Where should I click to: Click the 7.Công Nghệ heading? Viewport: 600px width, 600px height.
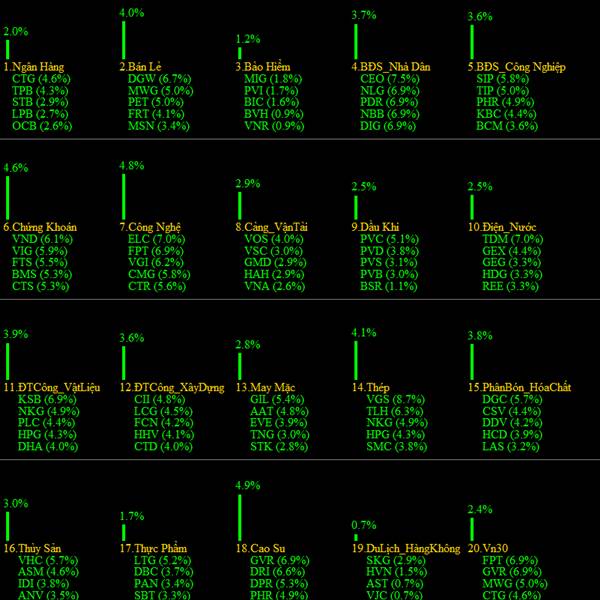tap(150, 227)
